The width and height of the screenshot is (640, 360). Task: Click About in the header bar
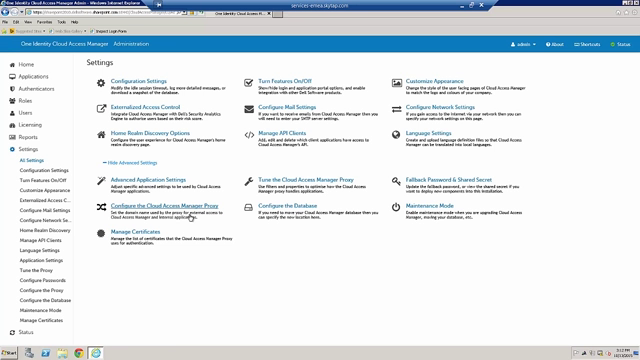pos(555,44)
